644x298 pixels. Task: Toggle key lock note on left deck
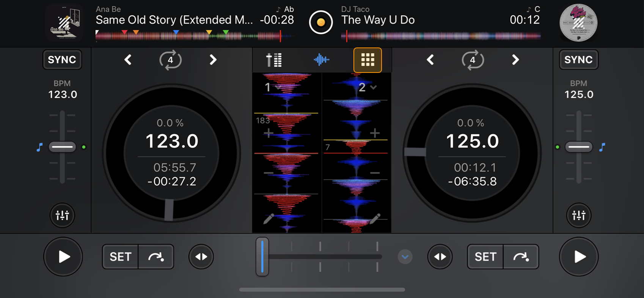coord(39,147)
